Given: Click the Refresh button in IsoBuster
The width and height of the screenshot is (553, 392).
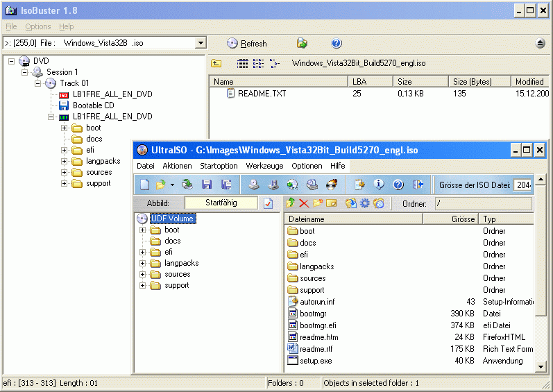Looking at the screenshot, I should [x=246, y=43].
